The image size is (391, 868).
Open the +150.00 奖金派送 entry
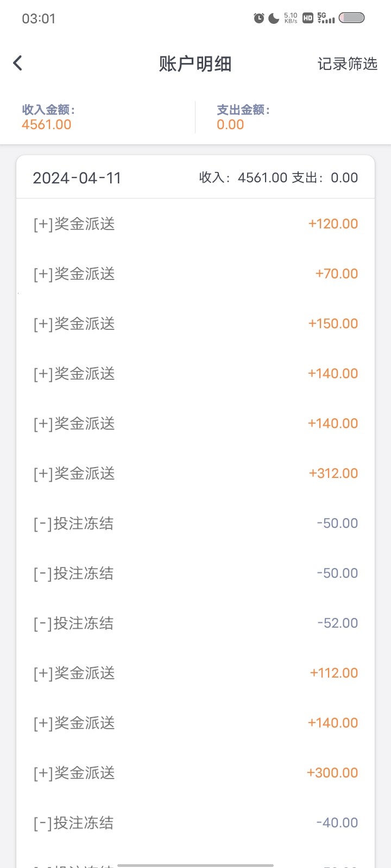[195, 324]
